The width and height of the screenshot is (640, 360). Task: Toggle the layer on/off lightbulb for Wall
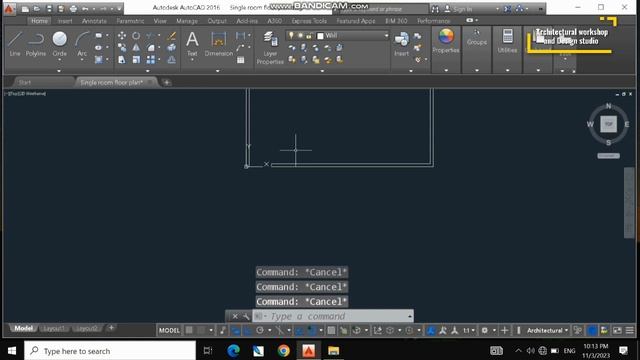(291, 36)
